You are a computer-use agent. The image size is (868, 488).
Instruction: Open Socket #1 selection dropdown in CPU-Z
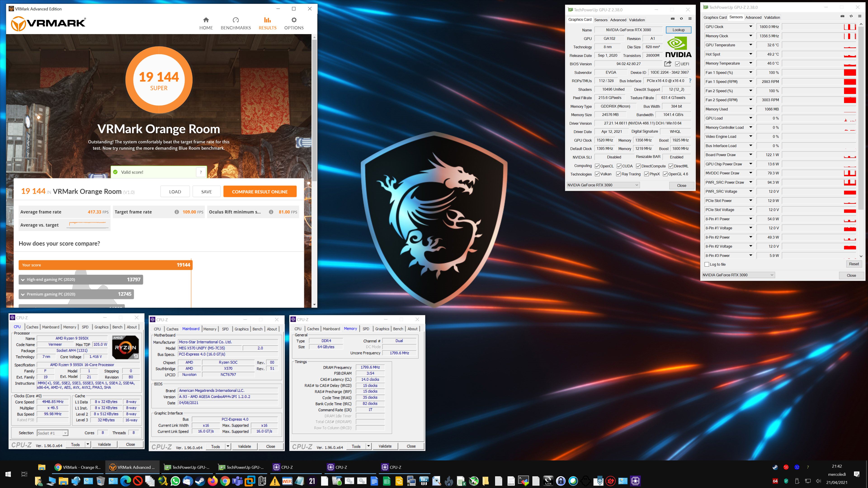coord(53,433)
